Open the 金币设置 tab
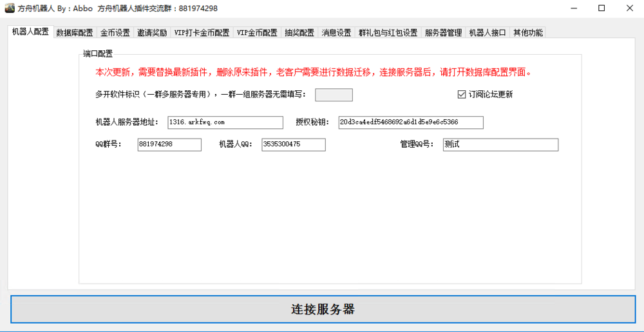 pos(115,33)
